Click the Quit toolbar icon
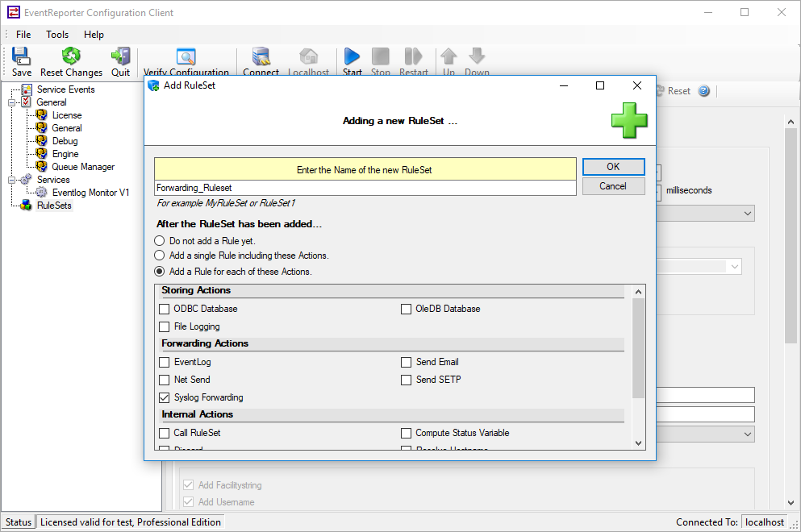801x532 pixels. point(120,56)
